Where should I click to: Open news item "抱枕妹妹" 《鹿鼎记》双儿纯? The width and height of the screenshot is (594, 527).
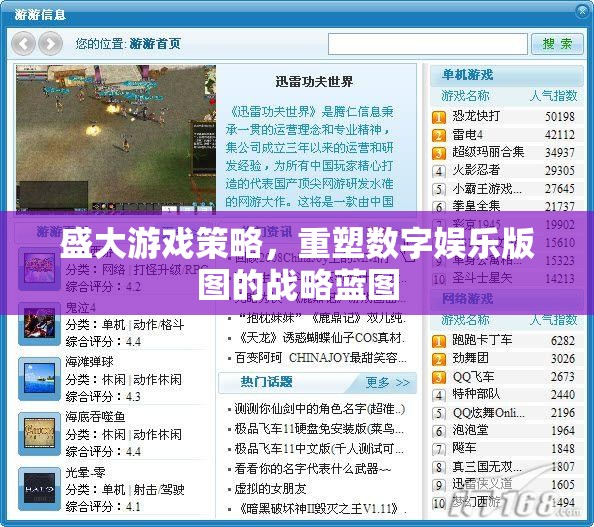(x=321, y=317)
